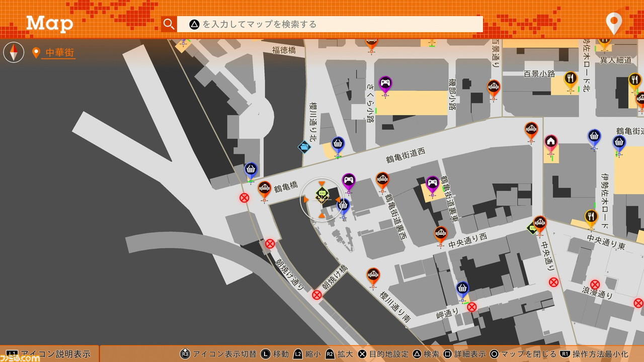This screenshot has width=644, height=362.
Task: Click red X marker above 浪漫通り label
Action: click(x=595, y=284)
